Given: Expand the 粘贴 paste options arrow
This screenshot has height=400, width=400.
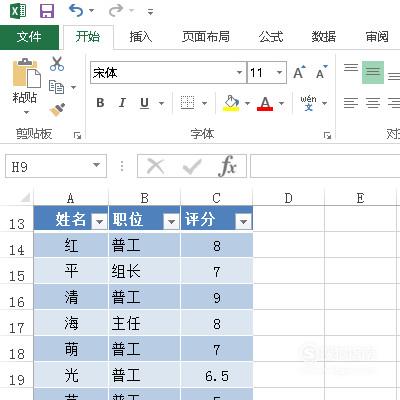Looking at the screenshot, I should pyautogui.click(x=26, y=112).
